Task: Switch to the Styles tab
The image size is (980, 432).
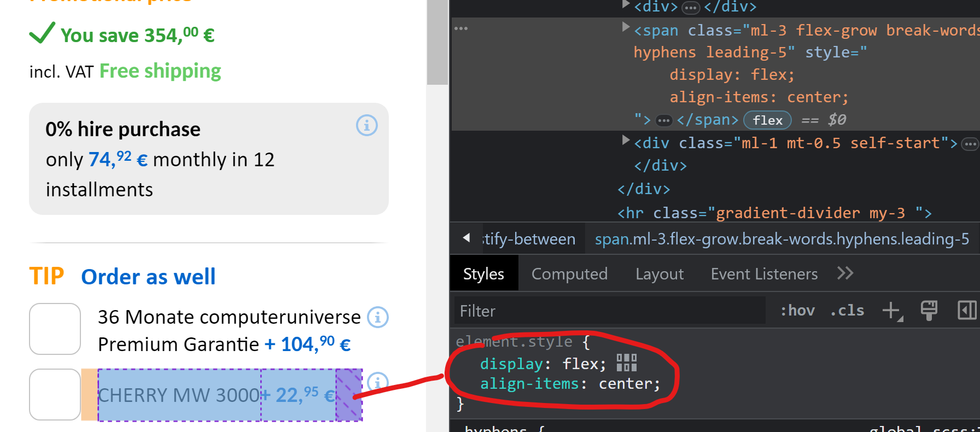Action: [x=483, y=273]
